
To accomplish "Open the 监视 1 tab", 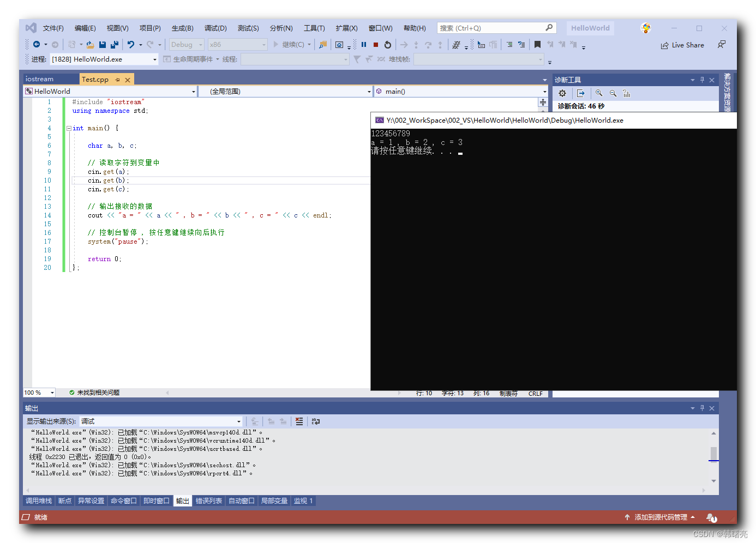I will 303,501.
